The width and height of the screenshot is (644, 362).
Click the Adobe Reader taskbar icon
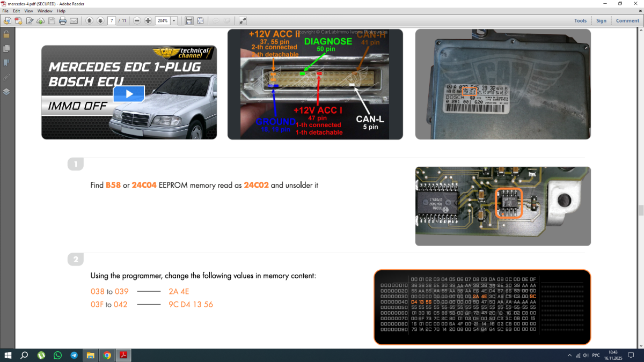point(123,355)
